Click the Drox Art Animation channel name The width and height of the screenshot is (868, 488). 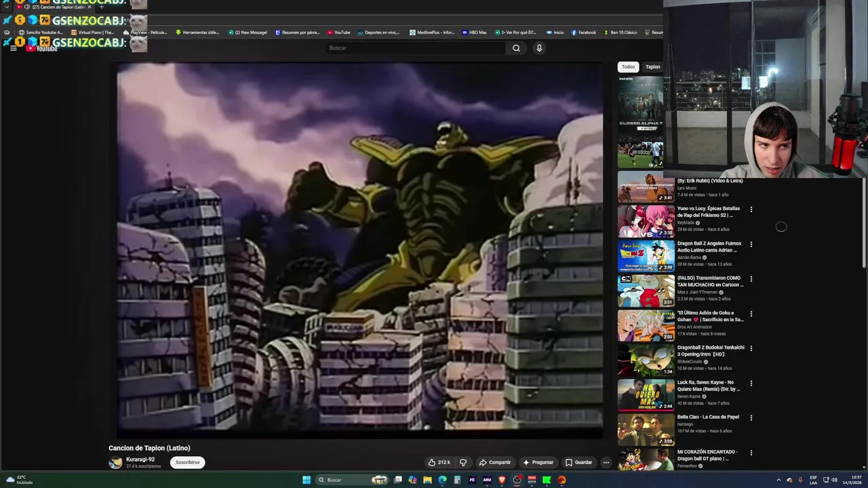[x=695, y=327]
